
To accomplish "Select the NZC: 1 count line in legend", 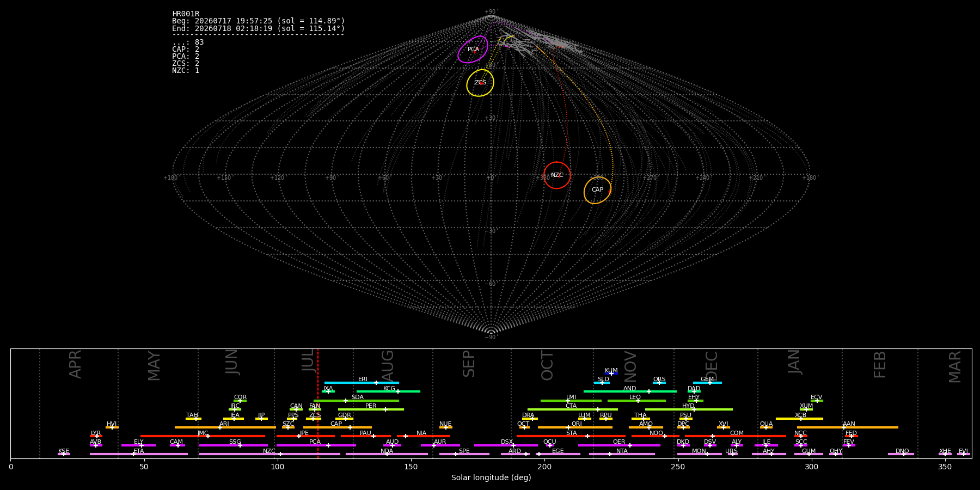I will 186,71.
